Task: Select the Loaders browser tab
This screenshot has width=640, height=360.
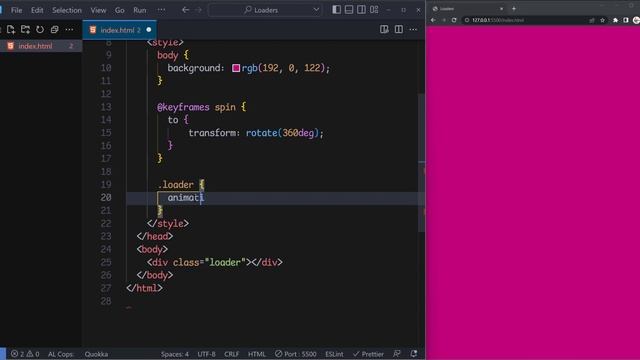Action: click(x=467, y=9)
